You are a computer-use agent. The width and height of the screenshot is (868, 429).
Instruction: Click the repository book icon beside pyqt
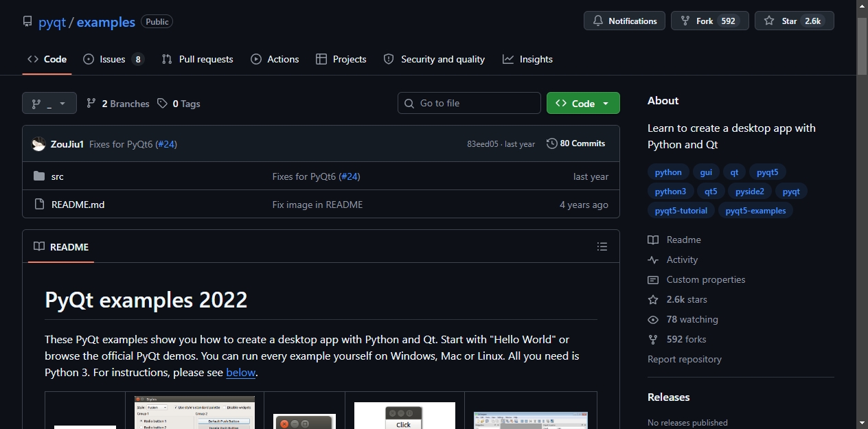tap(27, 22)
